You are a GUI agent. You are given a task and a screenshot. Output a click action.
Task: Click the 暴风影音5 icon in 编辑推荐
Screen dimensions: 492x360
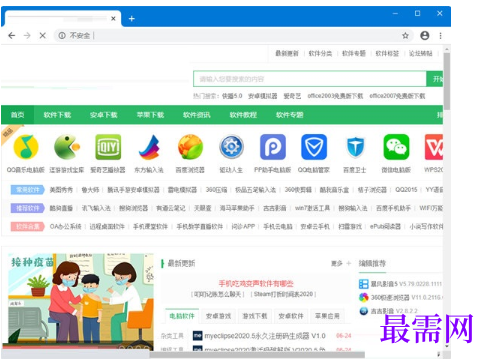pos(363,284)
